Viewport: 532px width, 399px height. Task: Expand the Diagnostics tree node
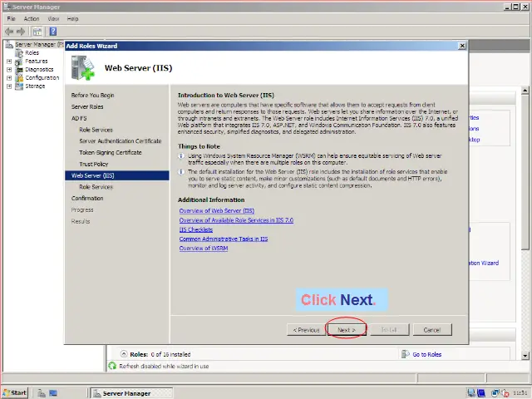click(x=9, y=70)
